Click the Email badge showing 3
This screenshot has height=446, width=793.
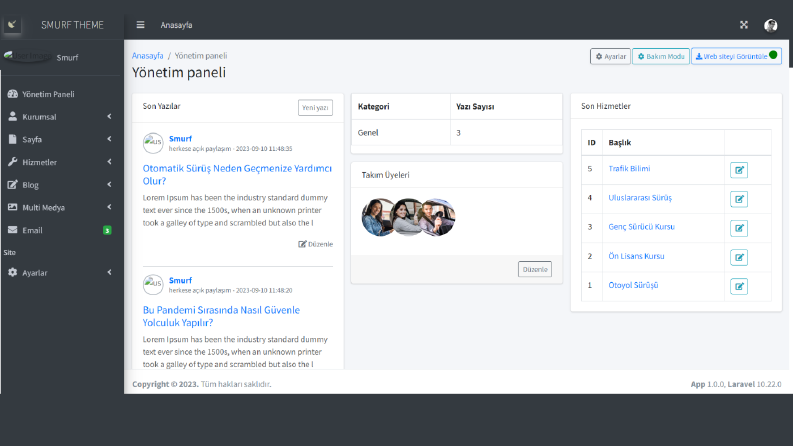pyautogui.click(x=107, y=231)
